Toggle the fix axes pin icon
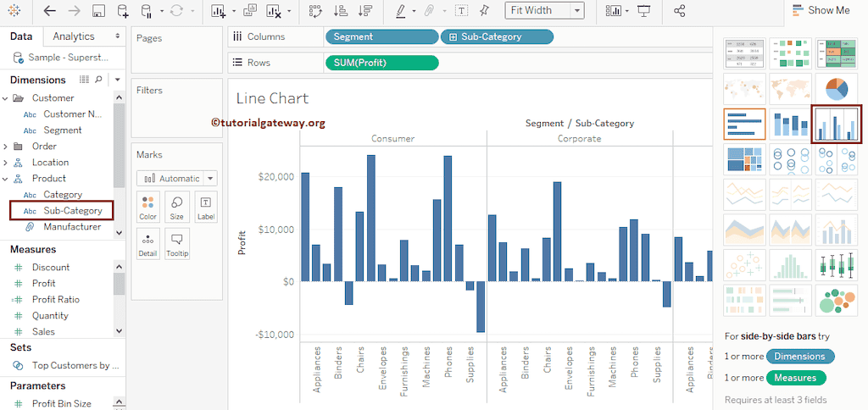The image size is (868, 410). tap(484, 11)
